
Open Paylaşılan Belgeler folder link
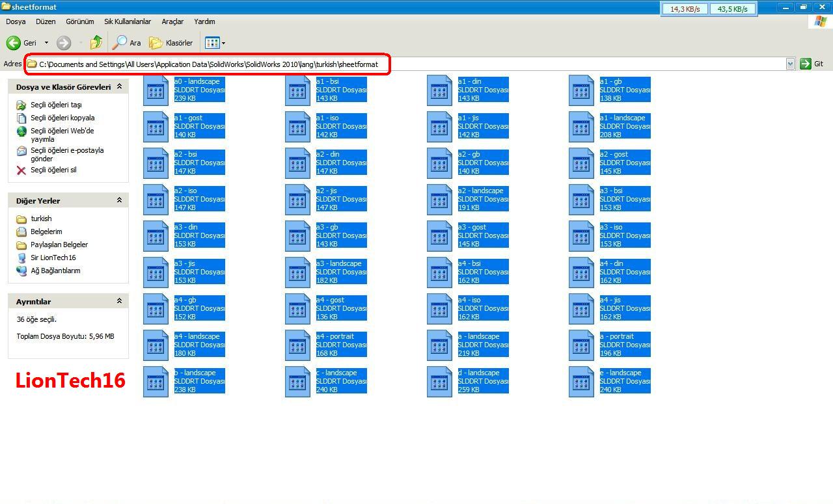click(59, 245)
